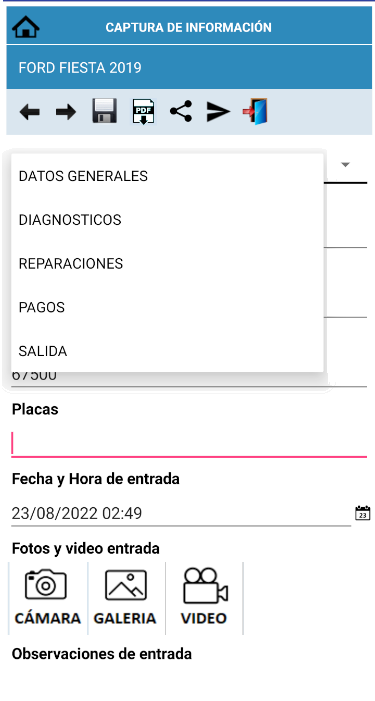This screenshot has height=701, width=375.
Task: Click the Fecha y Hora de entrada field
Action: coord(181,513)
